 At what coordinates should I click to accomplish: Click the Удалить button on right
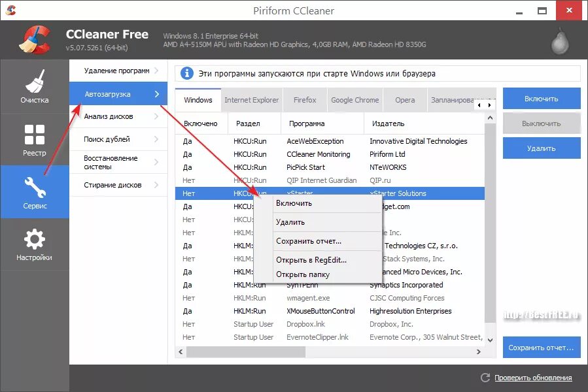542,148
